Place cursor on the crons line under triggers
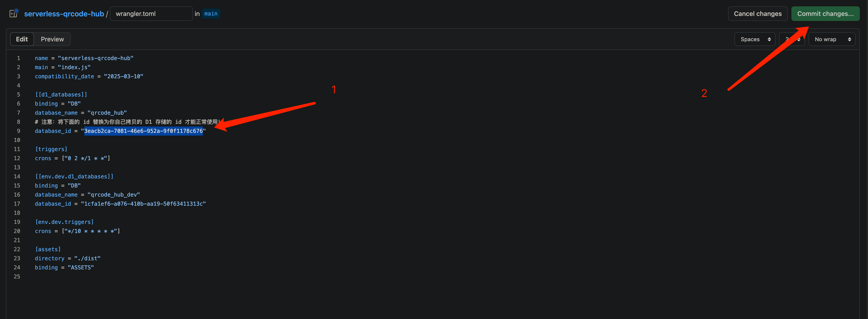Screen dimensions: 868x319 tap(72, 158)
